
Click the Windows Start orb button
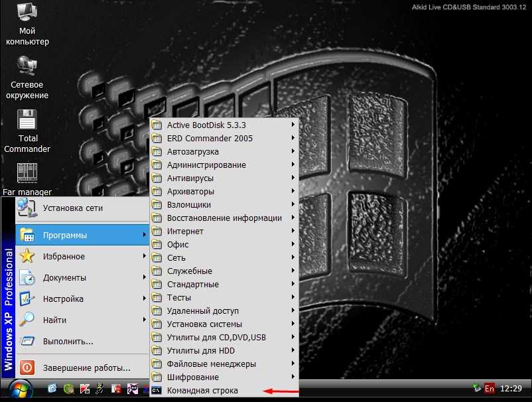click(x=19, y=389)
